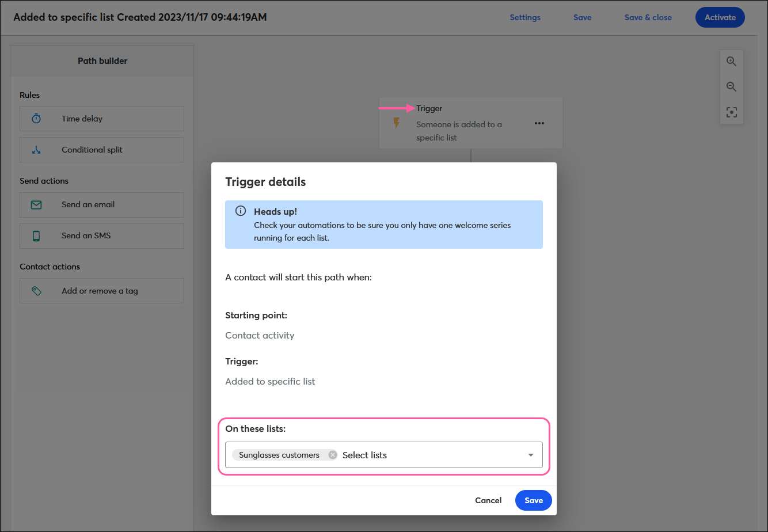Click the tag icon for contact actions
This screenshot has height=532, width=768.
coord(36,291)
